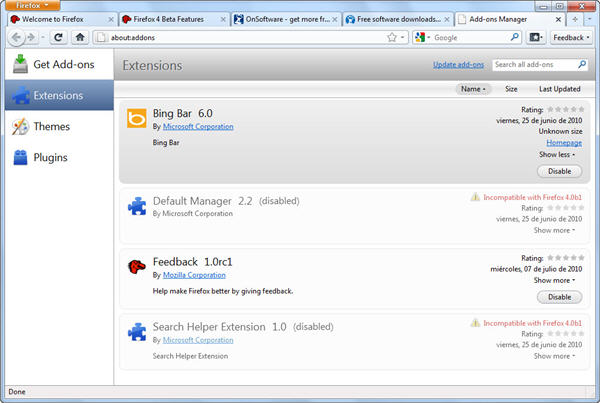Click the Feedback extension icon
Viewport: 600px width, 403px height.
(x=136, y=267)
